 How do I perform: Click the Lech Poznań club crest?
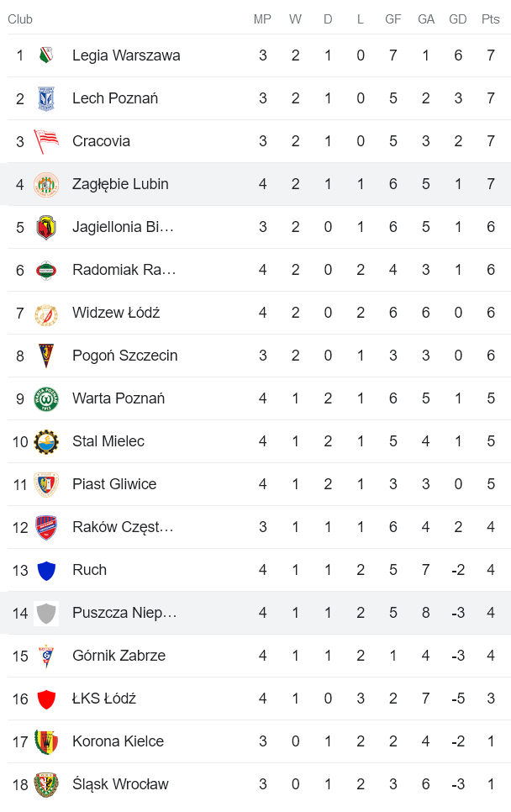tap(46, 98)
